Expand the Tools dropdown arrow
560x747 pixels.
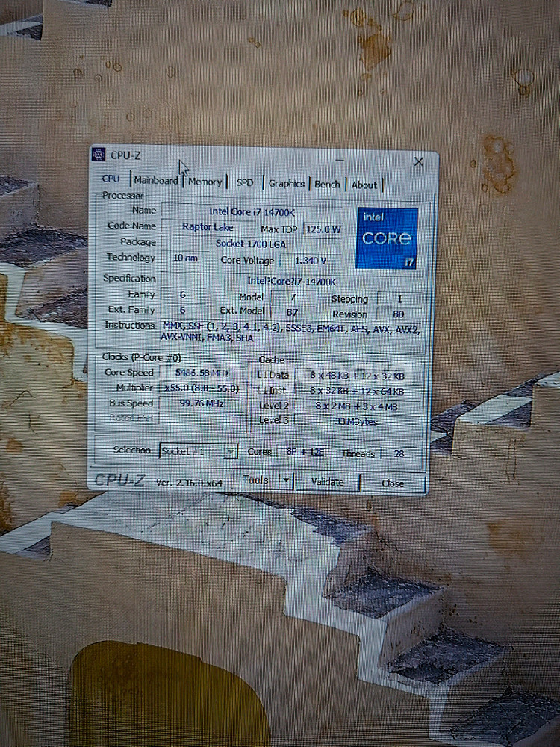(285, 481)
